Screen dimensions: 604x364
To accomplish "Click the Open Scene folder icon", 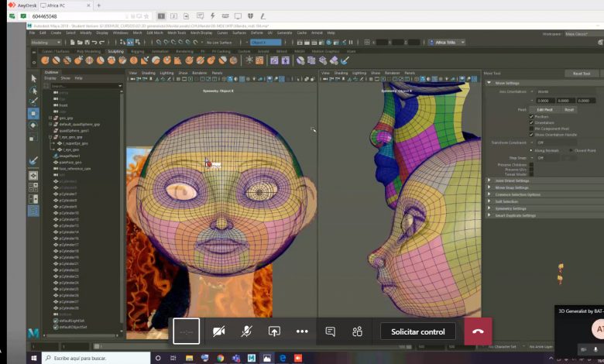I will pyautogui.click(x=80, y=43).
